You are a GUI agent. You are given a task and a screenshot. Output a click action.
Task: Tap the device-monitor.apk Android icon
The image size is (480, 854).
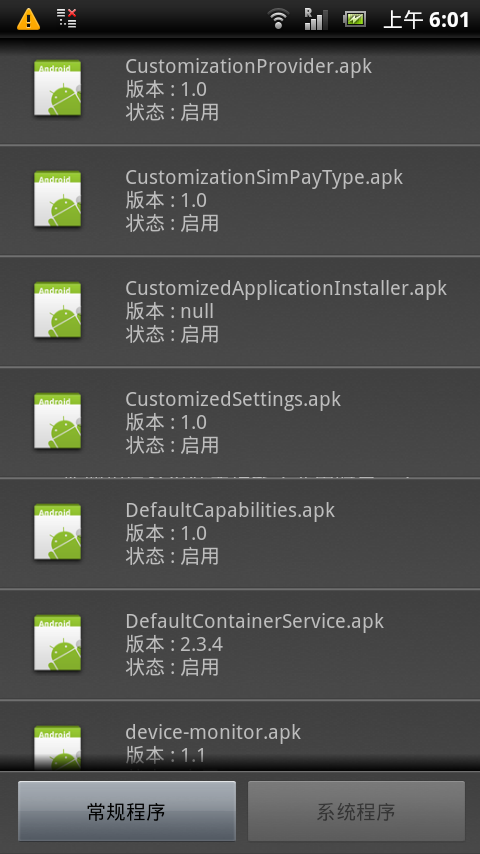(x=57, y=747)
